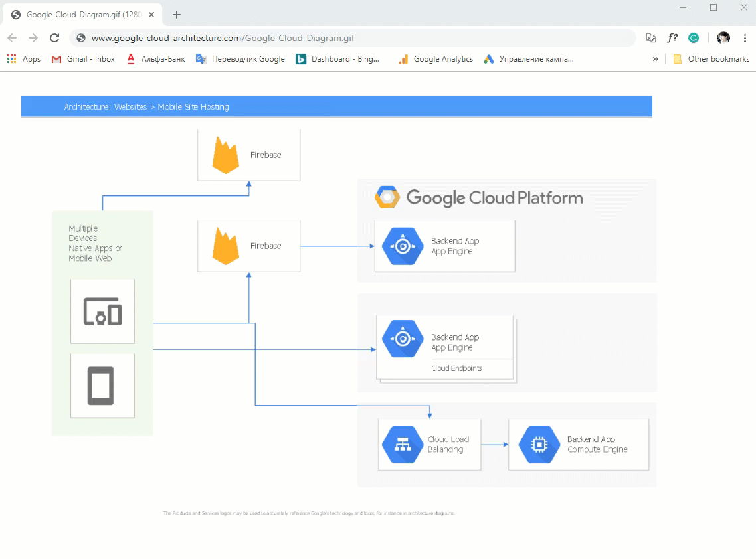Open the Dashboard - Bing bookmark

[337, 59]
